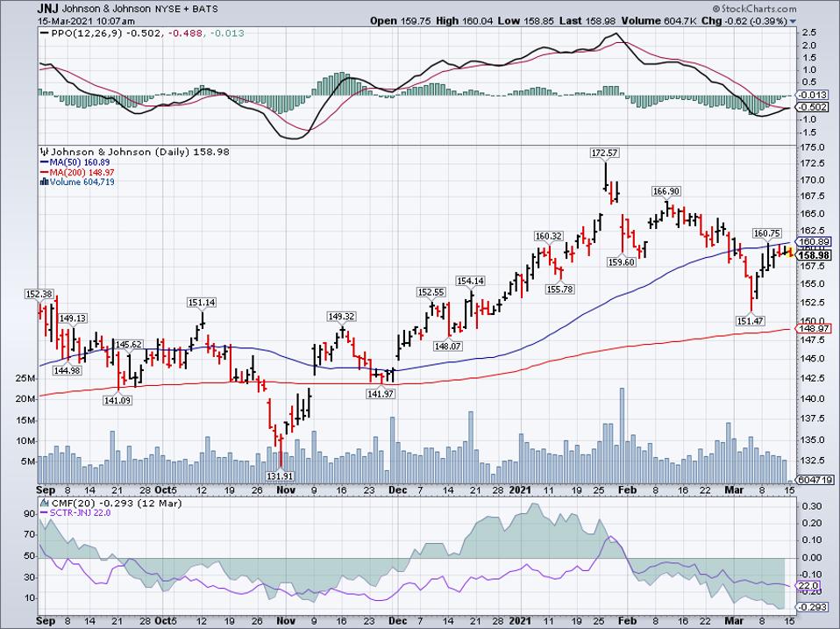Screen dimensions: 840x629
Task: Click 2021 on the date axis under the volume bars
Action: (x=520, y=490)
